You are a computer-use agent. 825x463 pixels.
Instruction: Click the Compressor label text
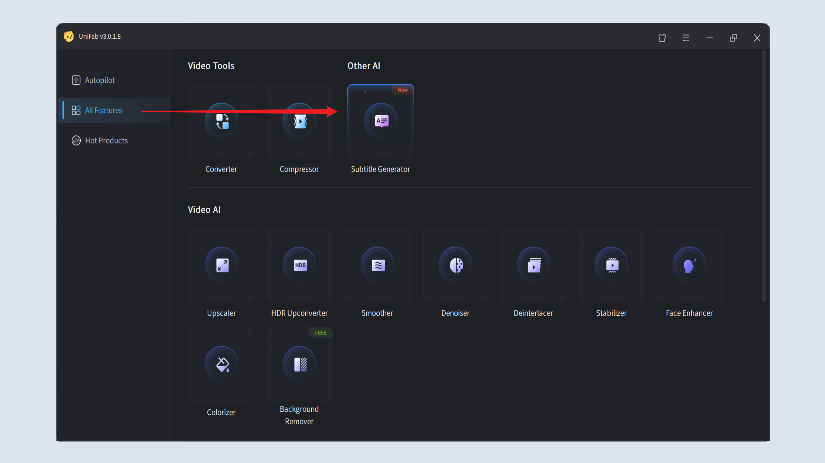(x=299, y=169)
